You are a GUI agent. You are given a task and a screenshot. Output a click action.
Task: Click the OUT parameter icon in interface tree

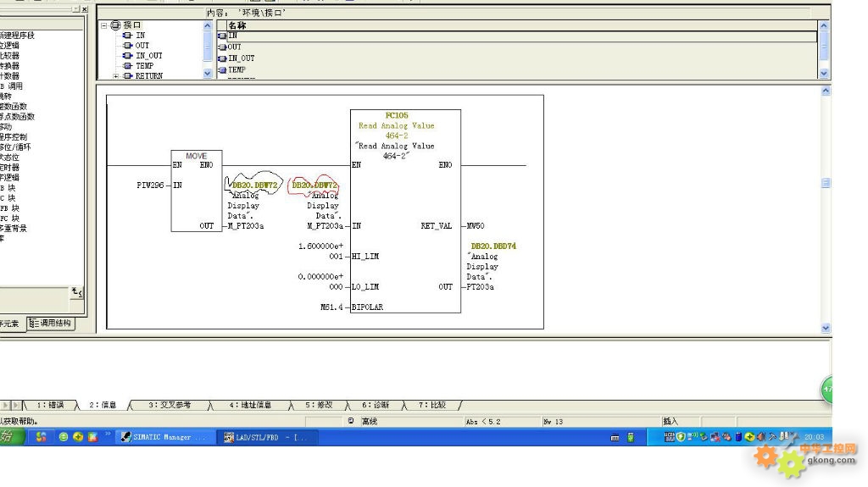[127, 46]
